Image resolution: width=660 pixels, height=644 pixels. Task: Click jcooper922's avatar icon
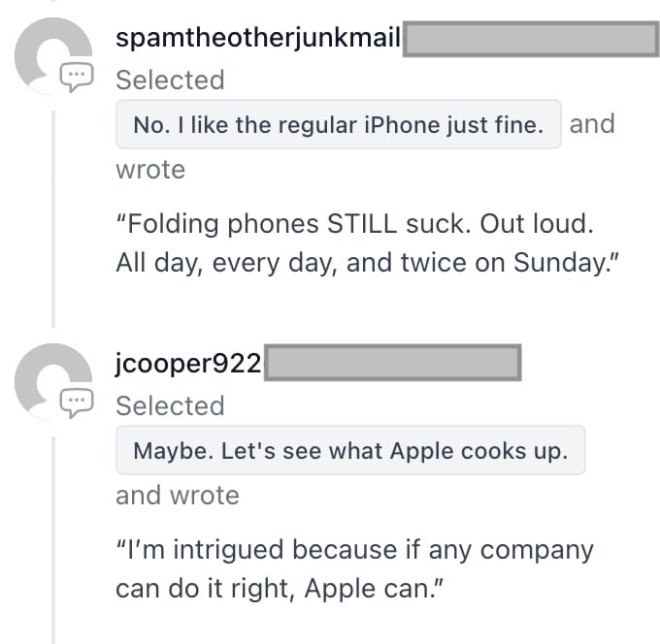coord(53,381)
